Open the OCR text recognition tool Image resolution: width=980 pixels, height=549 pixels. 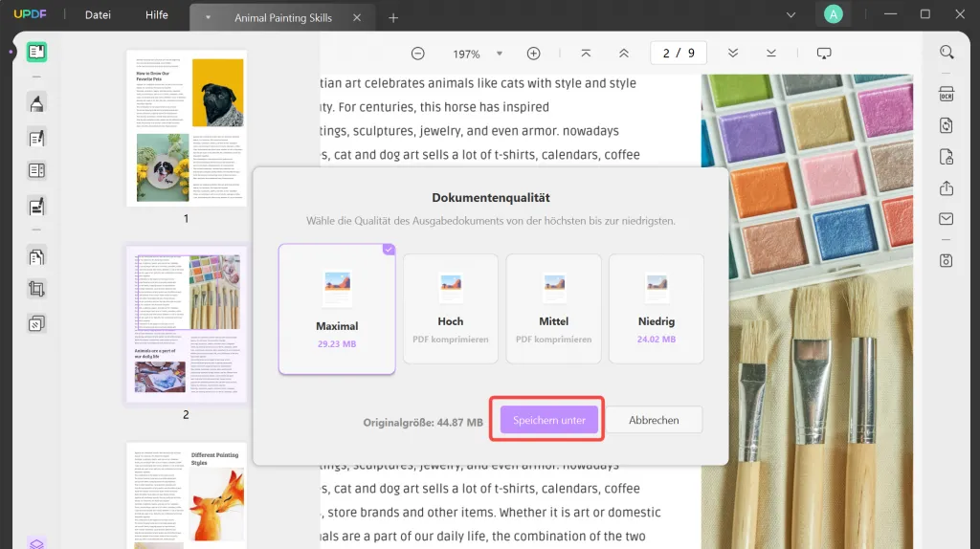click(947, 94)
